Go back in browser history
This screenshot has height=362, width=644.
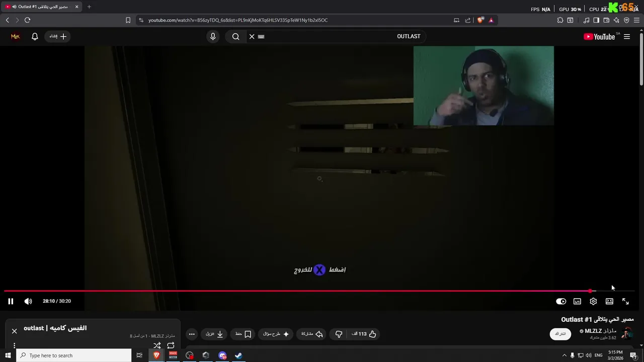7,20
